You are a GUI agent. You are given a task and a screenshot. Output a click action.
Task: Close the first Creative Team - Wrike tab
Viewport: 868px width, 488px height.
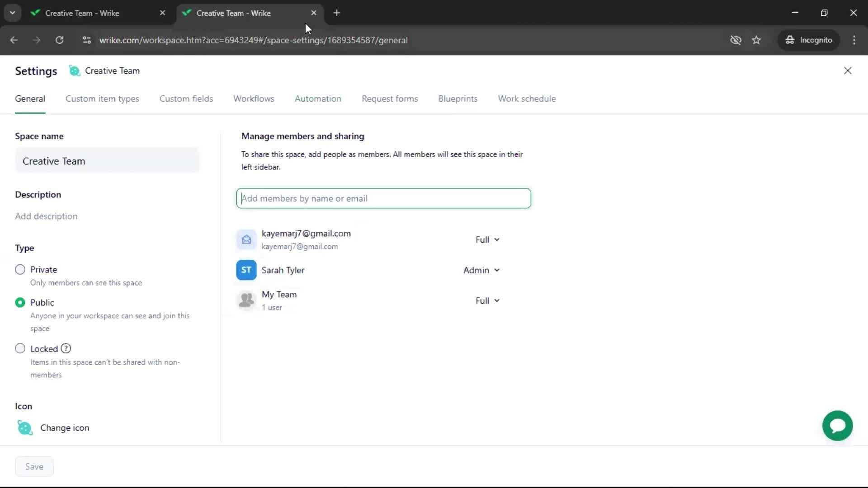pyautogui.click(x=162, y=13)
